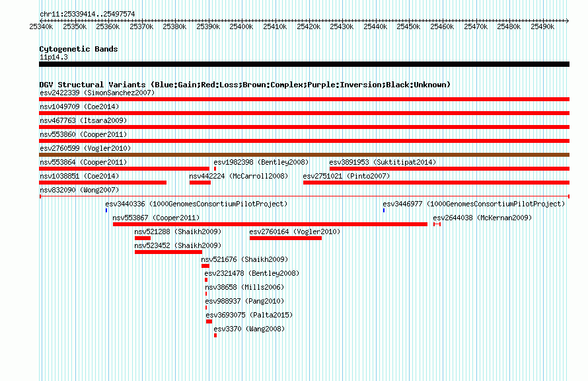The image size is (588, 381).
Task: Click the nsv553864 (Cooper2011) label
Action: (x=83, y=162)
